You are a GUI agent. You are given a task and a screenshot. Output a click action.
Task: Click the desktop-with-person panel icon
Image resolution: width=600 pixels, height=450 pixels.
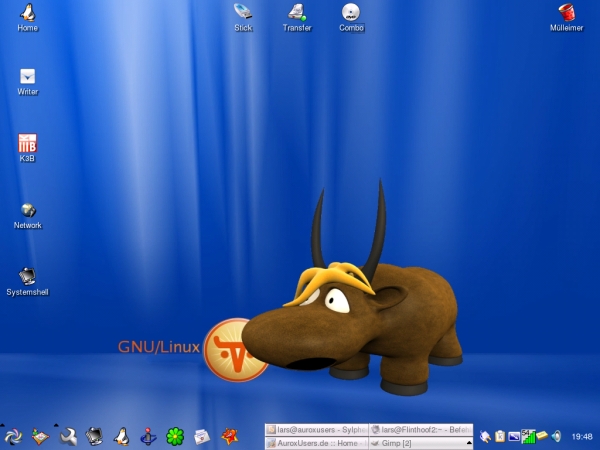pyautogui.click(x=40, y=437)
